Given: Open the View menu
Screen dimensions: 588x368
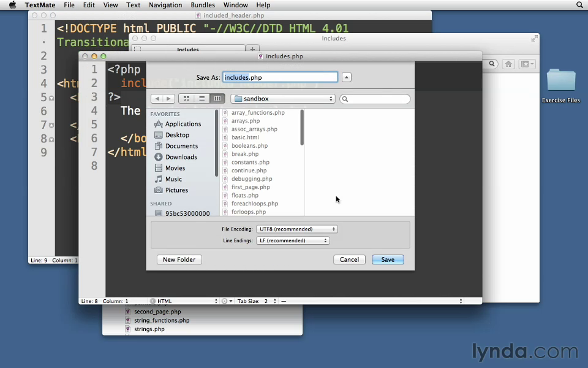Looking at the screenshot, I should tap(111, 5).
